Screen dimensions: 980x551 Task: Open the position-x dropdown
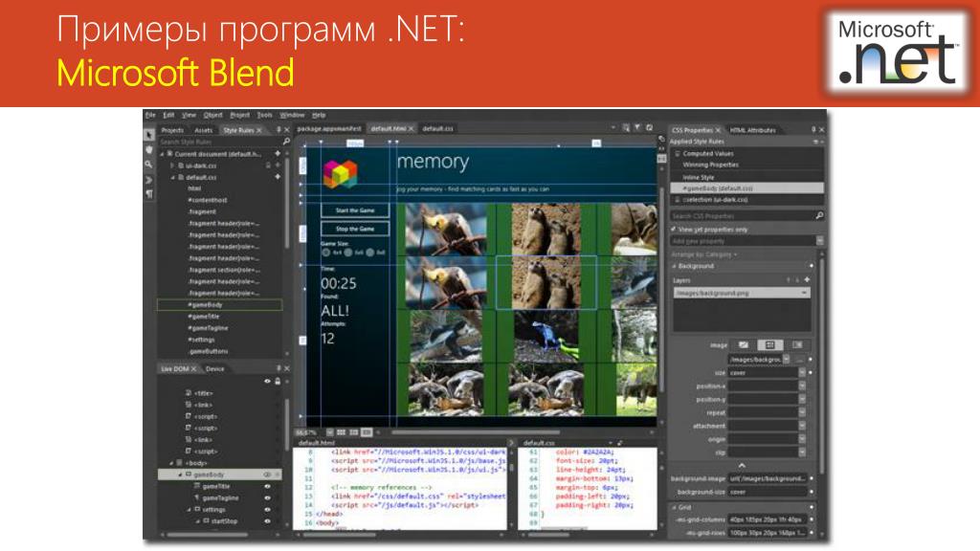tap(802, 386)
